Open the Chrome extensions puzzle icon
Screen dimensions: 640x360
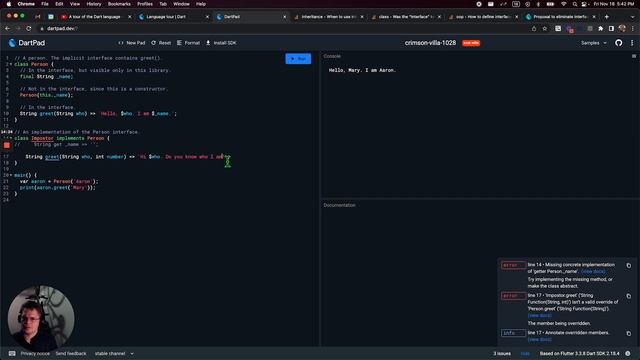click(x=600, y=29)
